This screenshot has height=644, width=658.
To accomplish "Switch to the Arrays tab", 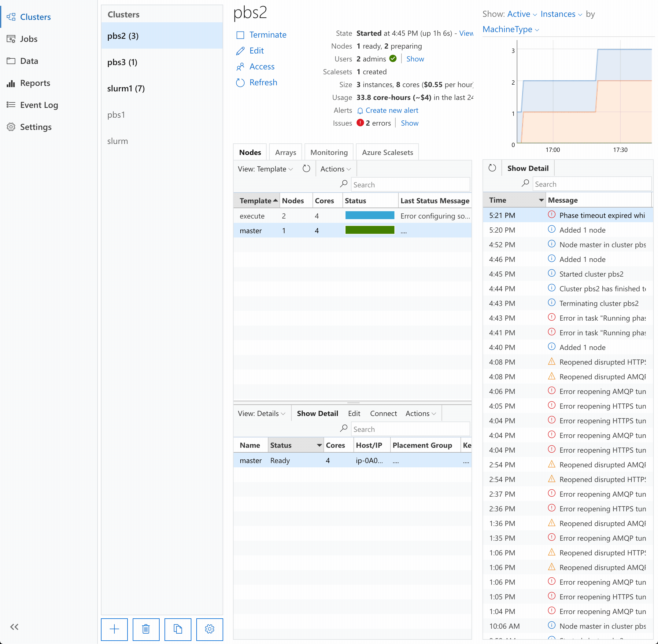I will coord(286,152).
